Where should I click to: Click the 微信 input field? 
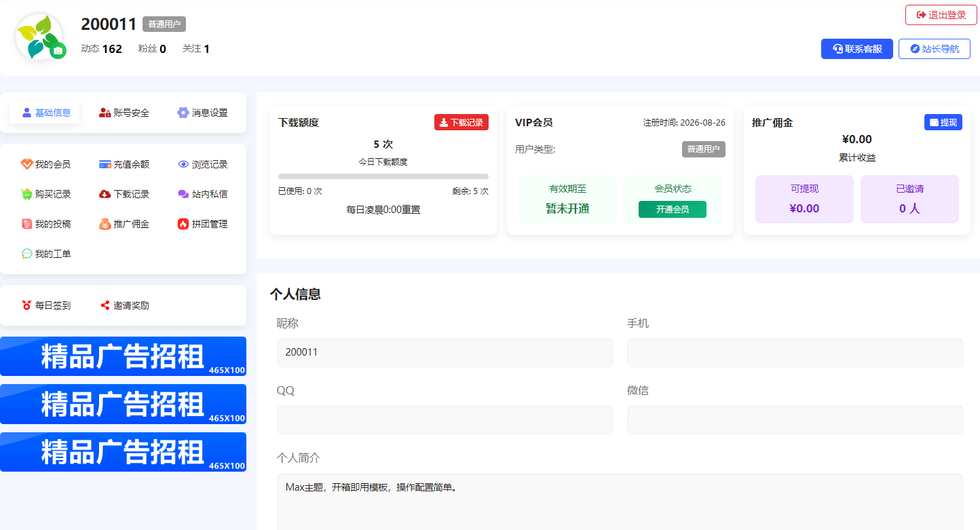pyautogui.click(x=795, y=420)
